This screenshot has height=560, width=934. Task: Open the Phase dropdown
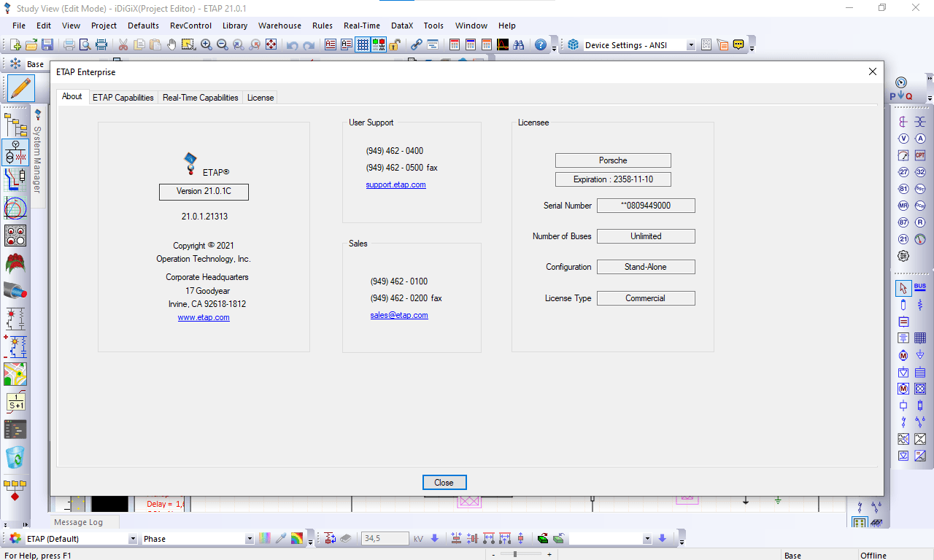click(x=250, y=539)
